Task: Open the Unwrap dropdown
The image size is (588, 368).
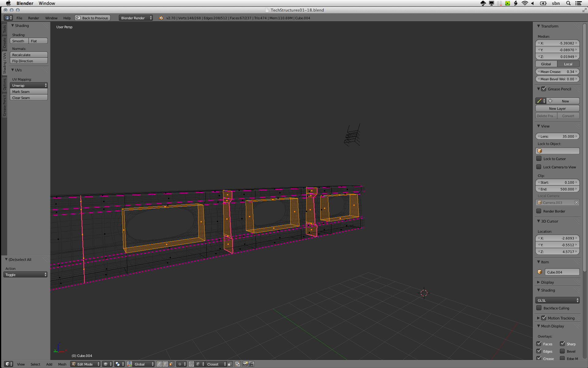Action: coord(29,86)
